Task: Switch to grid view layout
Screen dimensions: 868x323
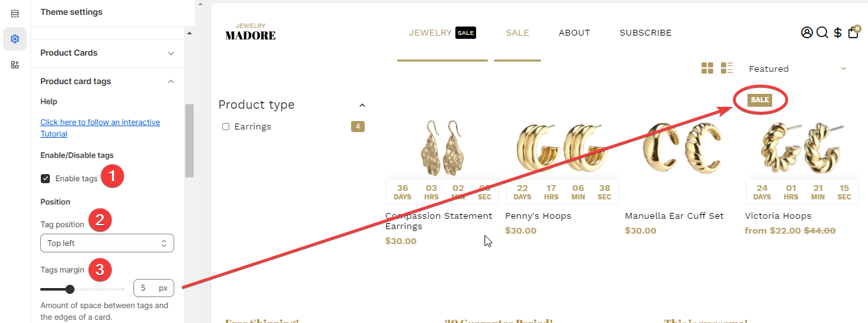Action: (707, 68)
